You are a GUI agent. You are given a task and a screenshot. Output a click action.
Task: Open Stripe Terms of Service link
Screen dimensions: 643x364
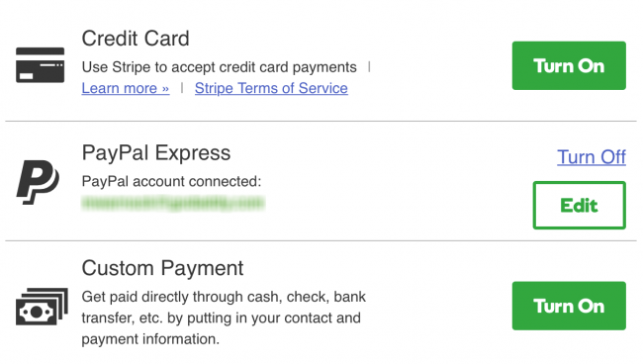(x=271, y=88)
